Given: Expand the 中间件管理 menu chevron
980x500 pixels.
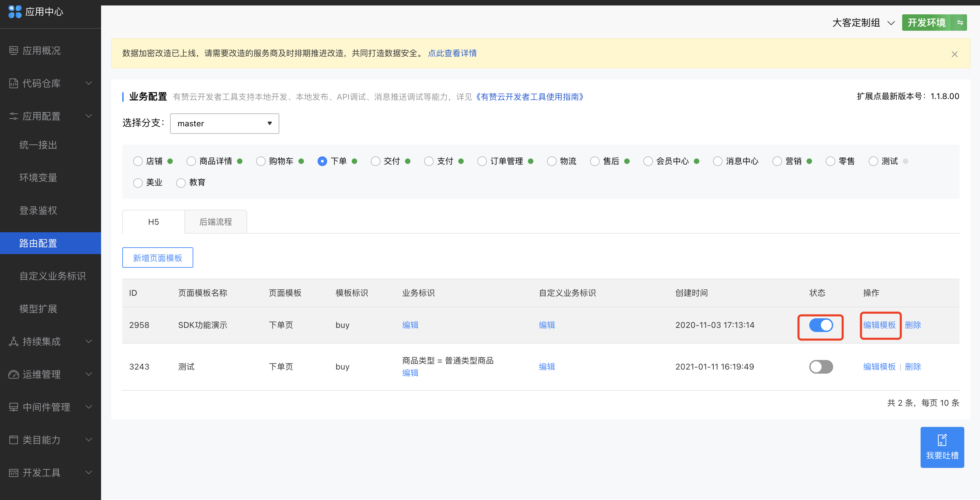Looking at the screenshot, I should (89, 407).
